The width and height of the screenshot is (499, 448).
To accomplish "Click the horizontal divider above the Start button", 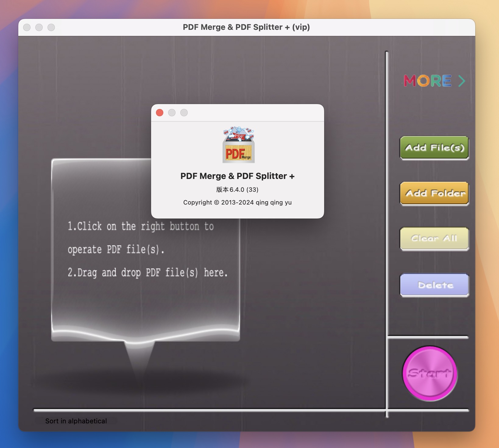I will (428, 337).
